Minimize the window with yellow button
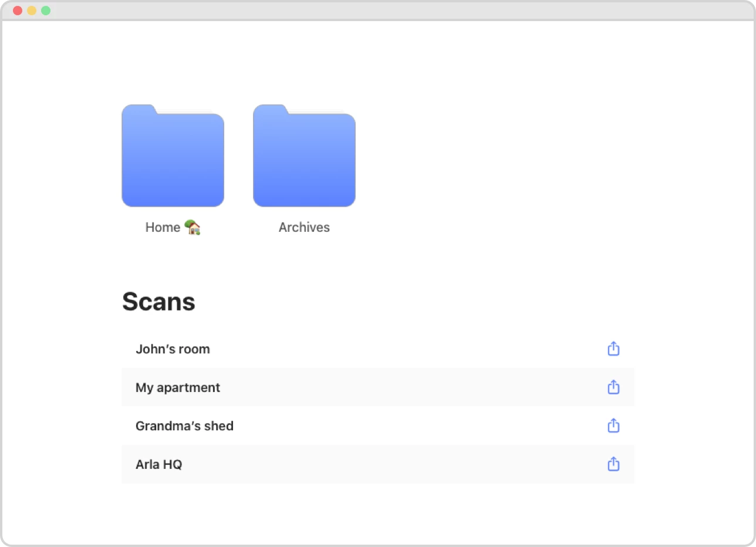 pyautogui.click(x=32, y=11)
